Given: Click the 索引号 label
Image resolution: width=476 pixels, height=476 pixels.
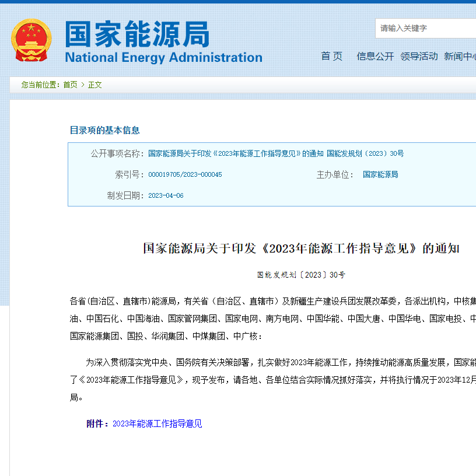Looking at the screenshot, I should 129,174.
